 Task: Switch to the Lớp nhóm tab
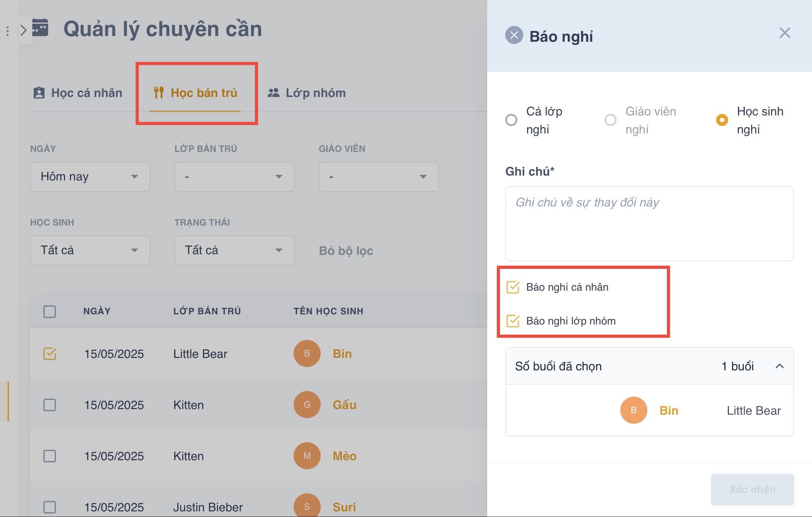click(307, 93)
